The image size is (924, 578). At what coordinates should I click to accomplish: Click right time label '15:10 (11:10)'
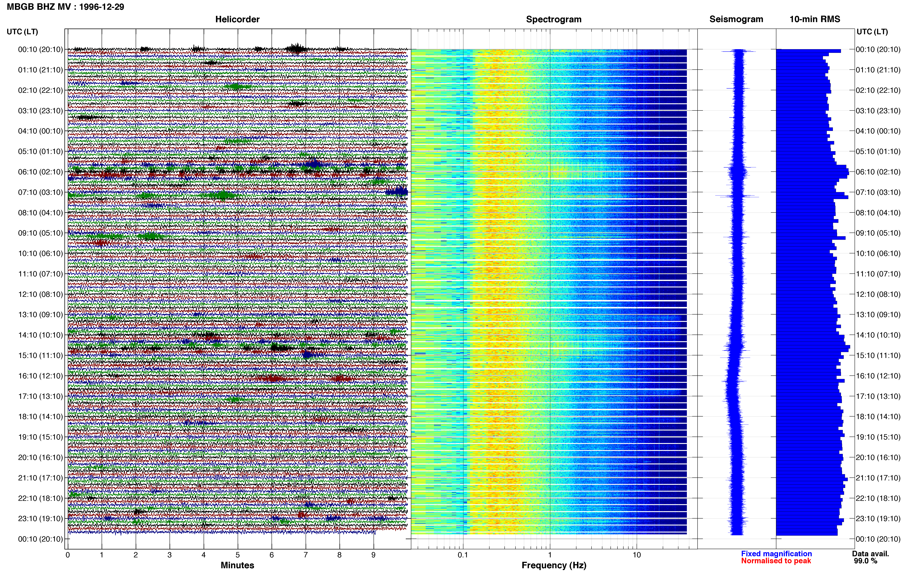(x=878, y=356)
